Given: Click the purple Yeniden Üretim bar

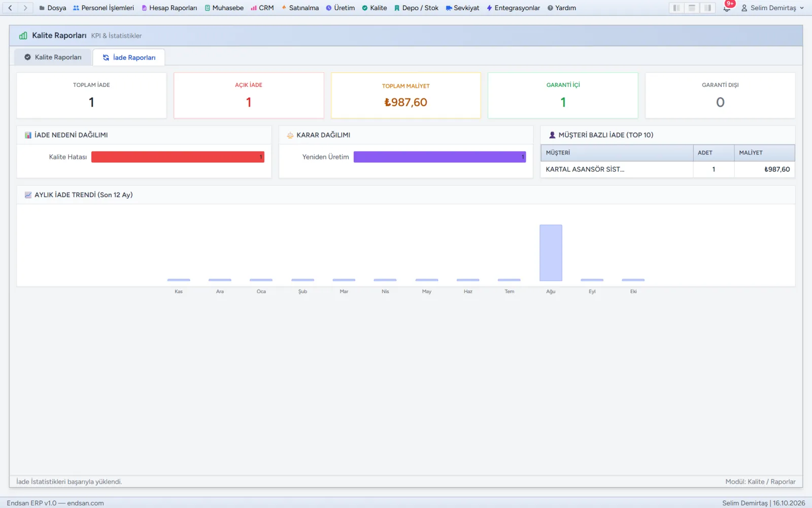Looking at the screenshot, I should (x=439, y=157).
